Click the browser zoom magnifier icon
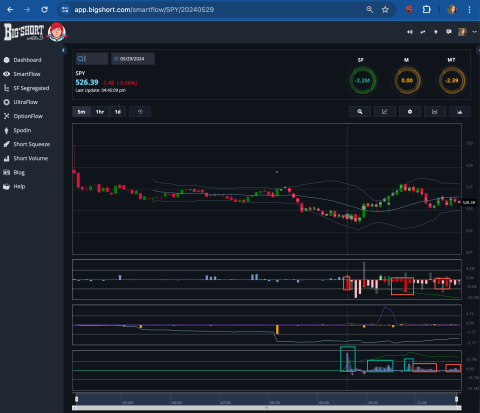This screenshot has height=413, width=480. point(369,10)
